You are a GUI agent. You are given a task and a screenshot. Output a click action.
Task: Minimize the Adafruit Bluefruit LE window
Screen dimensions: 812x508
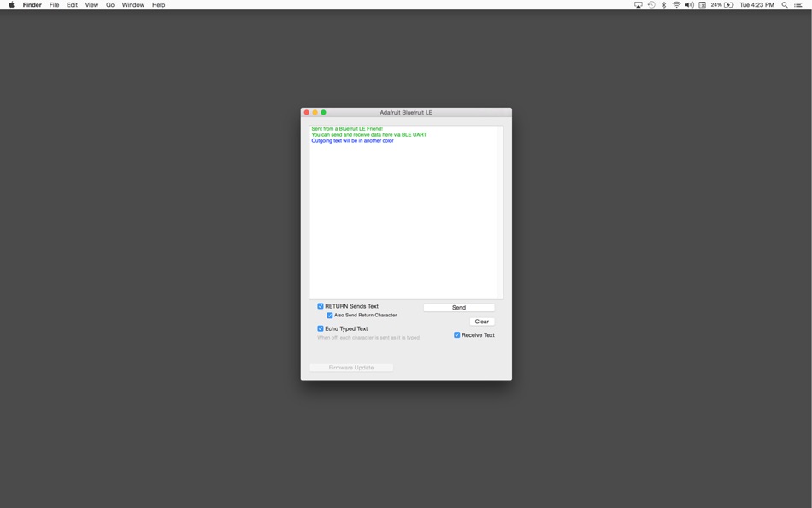(x=315, y=113)
